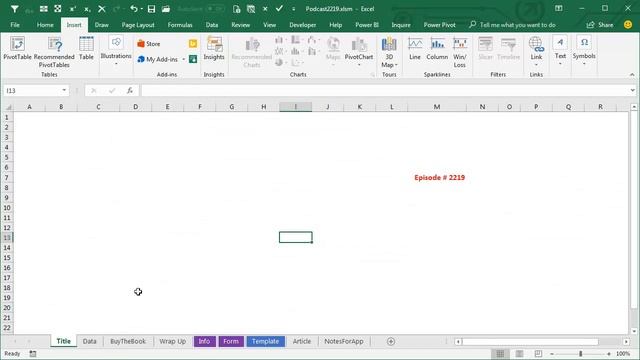This screenshot has height=360, width=640.
Task: Click the Ribbon Display Options icon
Action: click(558, 9)
